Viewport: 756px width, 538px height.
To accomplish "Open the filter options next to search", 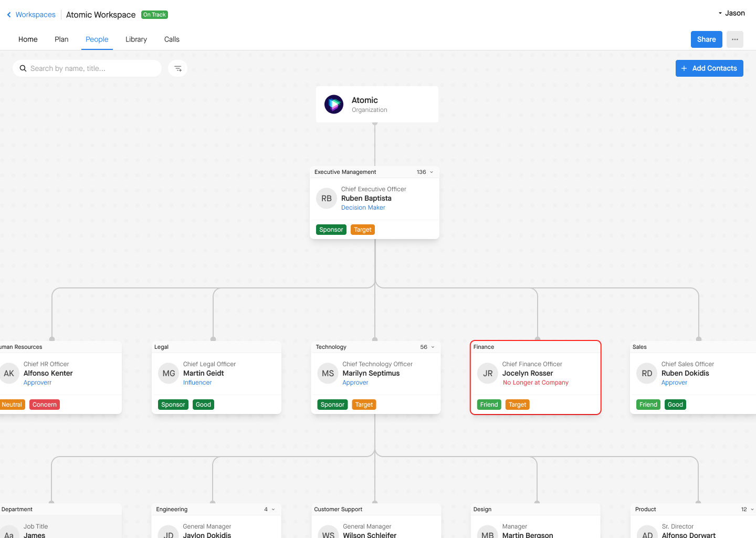I will click(x=177, y=68).
